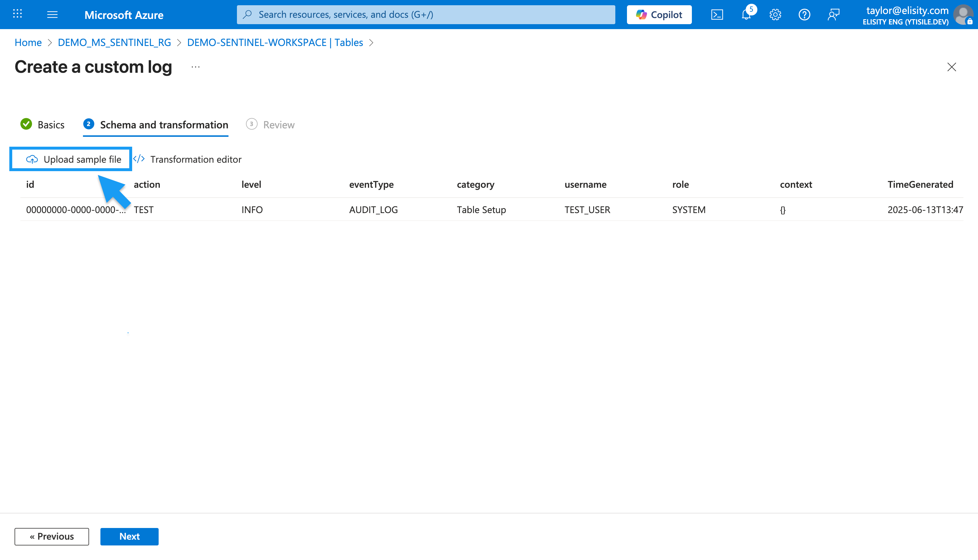Screen dimensions: 978x560
Task: Focus the Search resources, services, and docs field
Action: 426,15
